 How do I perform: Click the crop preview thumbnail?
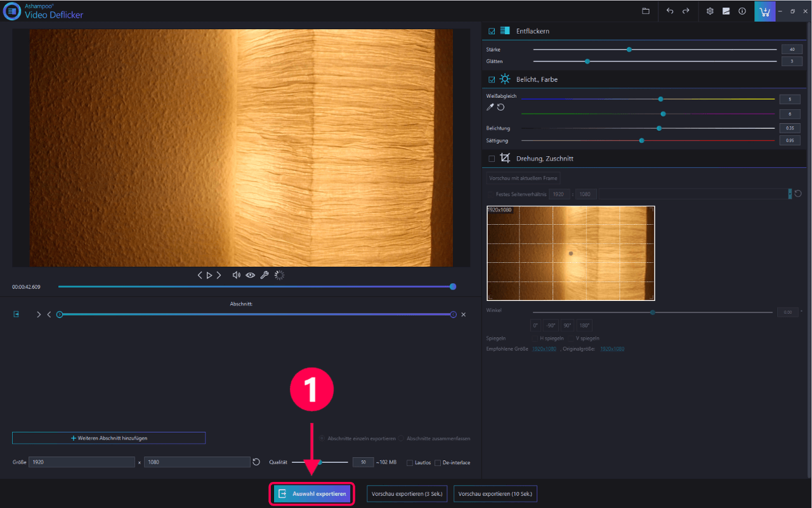point(571,253)
